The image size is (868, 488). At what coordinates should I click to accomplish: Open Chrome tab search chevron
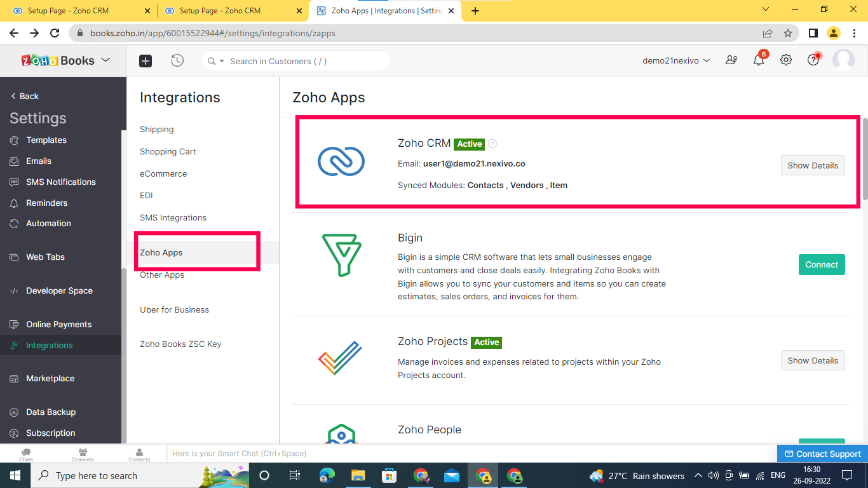766,10
